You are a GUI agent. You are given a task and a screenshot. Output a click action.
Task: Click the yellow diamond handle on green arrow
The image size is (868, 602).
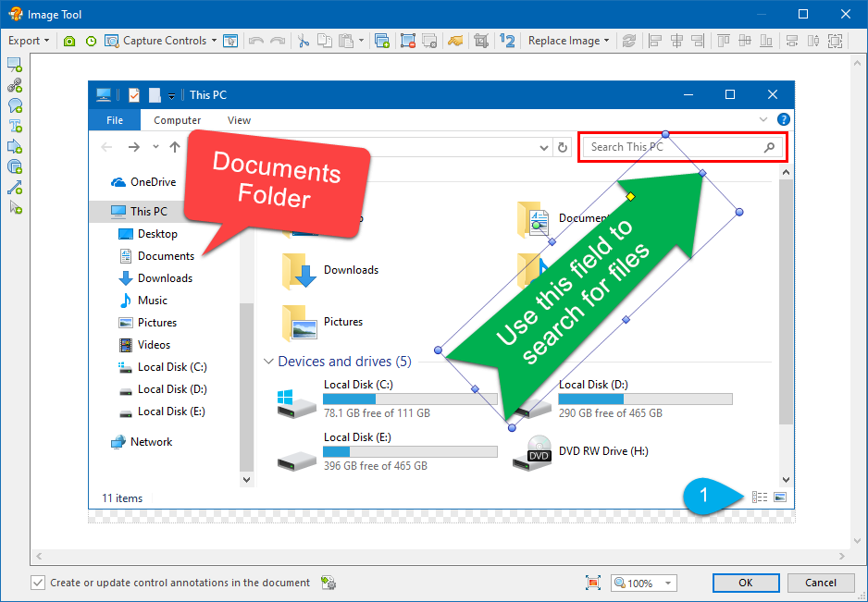[630, 196]
